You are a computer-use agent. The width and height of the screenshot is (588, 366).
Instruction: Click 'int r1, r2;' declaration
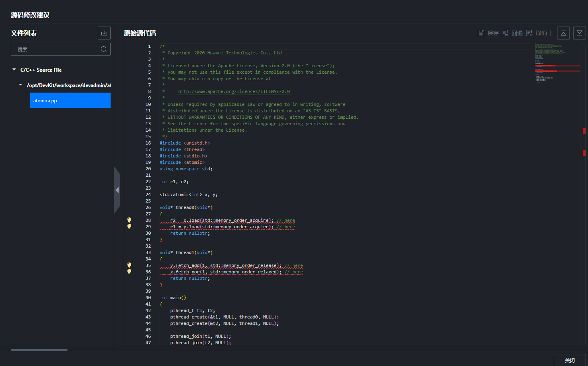click(x=174, y=182)
